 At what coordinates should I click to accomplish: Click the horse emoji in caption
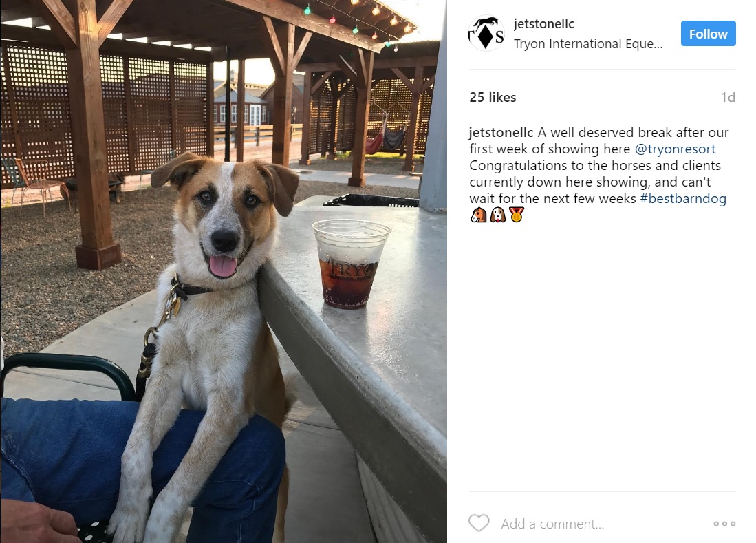click(478, 215)
